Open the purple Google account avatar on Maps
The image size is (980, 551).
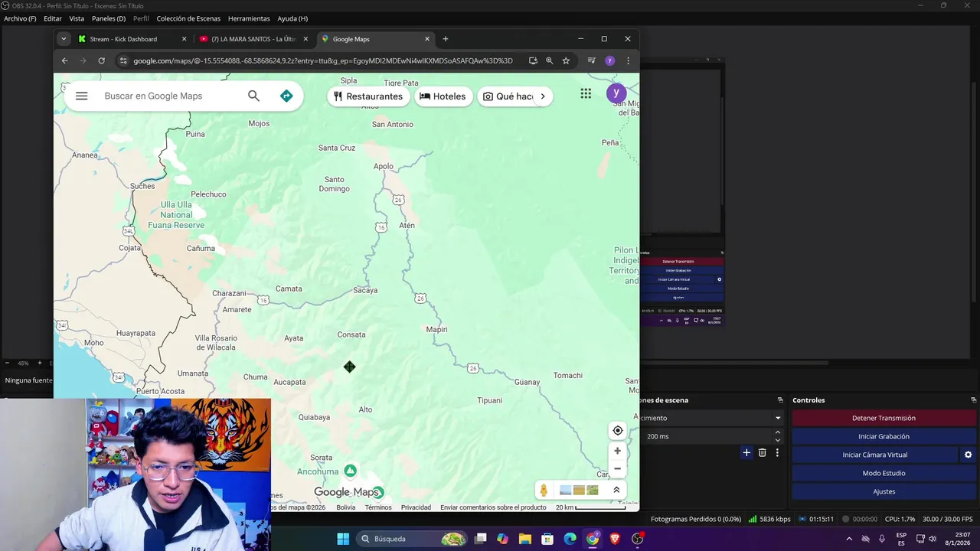pos(616,93)
